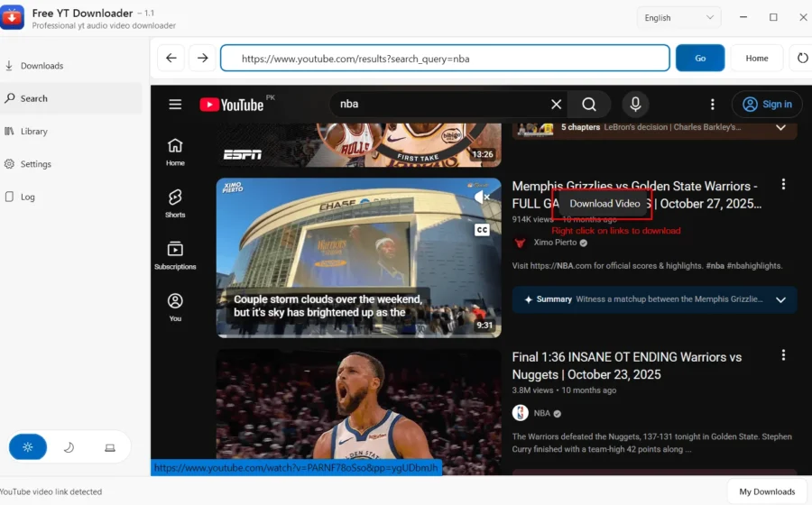Expand the Summary panel chevron
Screen dimensions: 812x505
pos(780,299)
